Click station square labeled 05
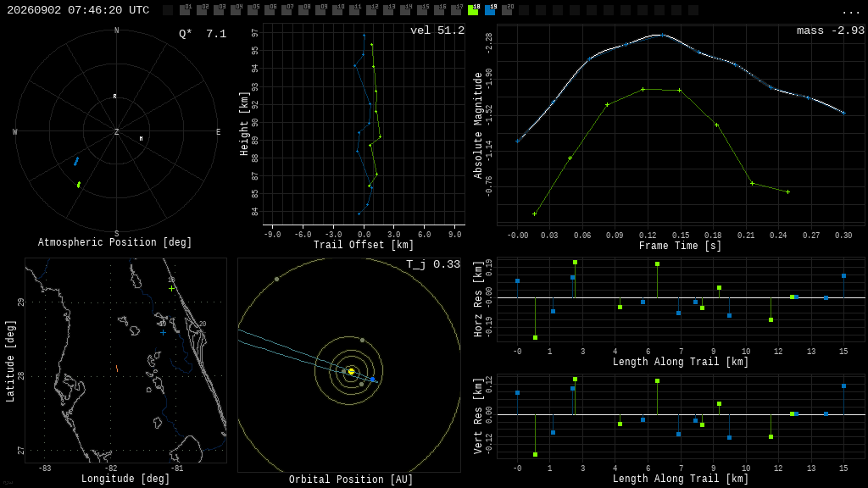Screen dimensions: 868x488 (x=253, y=10)
